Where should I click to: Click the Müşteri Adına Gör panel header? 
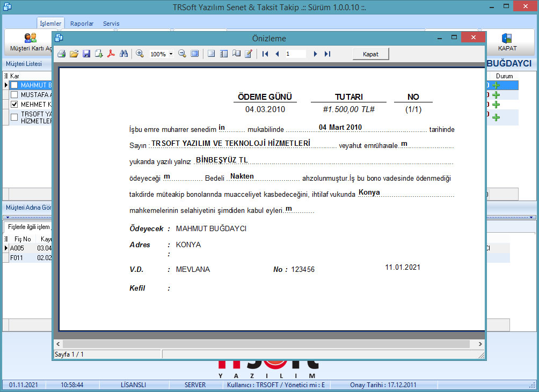(28, 208)
